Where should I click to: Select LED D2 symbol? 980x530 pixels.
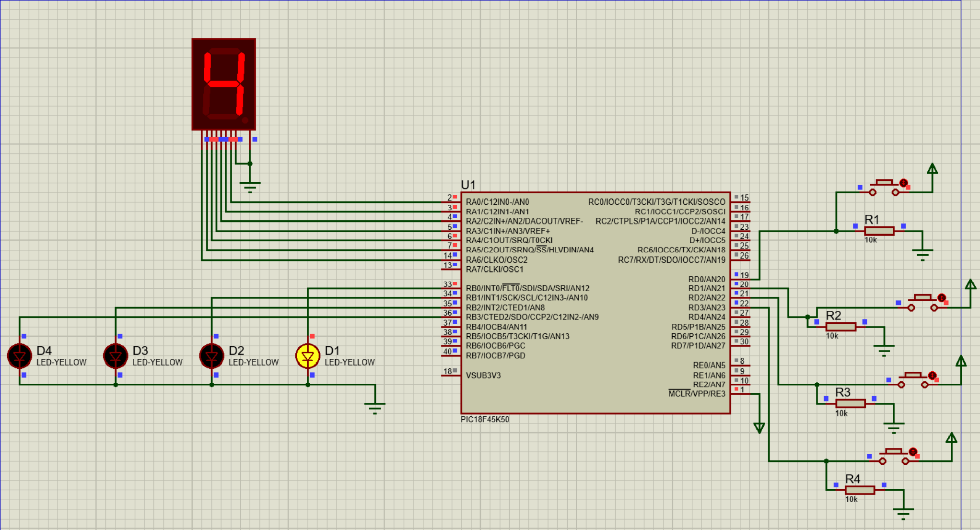pyautogui.click(x=211, y=356)
